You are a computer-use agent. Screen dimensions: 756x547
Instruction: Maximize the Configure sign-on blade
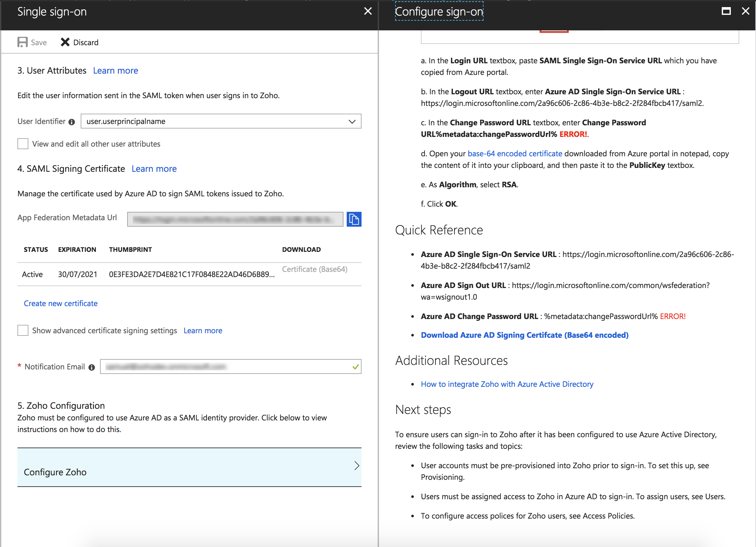pyautogui.click(x=726, y=11)
